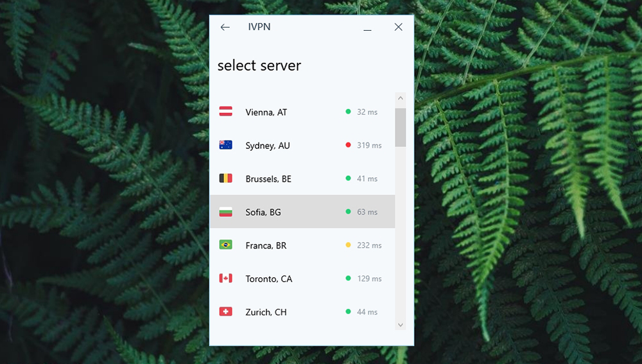Click Sydney's red latency status dot

(348, 145)
